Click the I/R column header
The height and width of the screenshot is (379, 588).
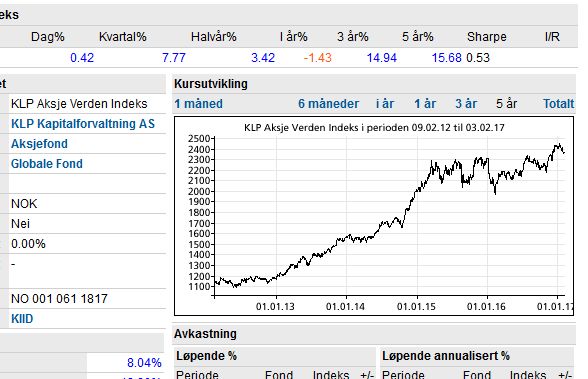(x=552, y=37)
